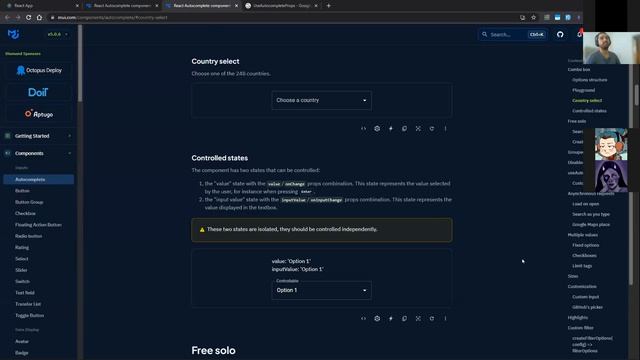Viewport: 640px width, 360px height.
Task: Copy the Country select demo source
Action: (x=404, y=129)
